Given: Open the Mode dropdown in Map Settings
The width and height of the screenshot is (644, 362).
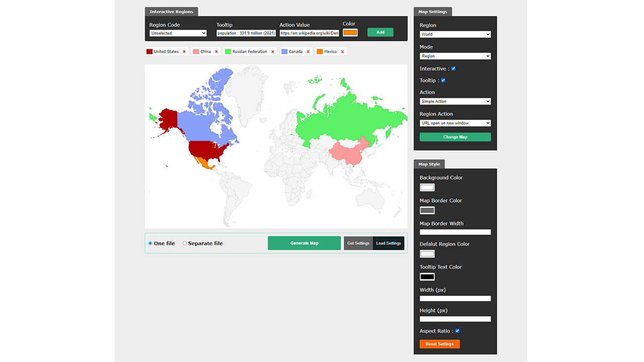Looking at the screenshot, I should pos(455,56).
